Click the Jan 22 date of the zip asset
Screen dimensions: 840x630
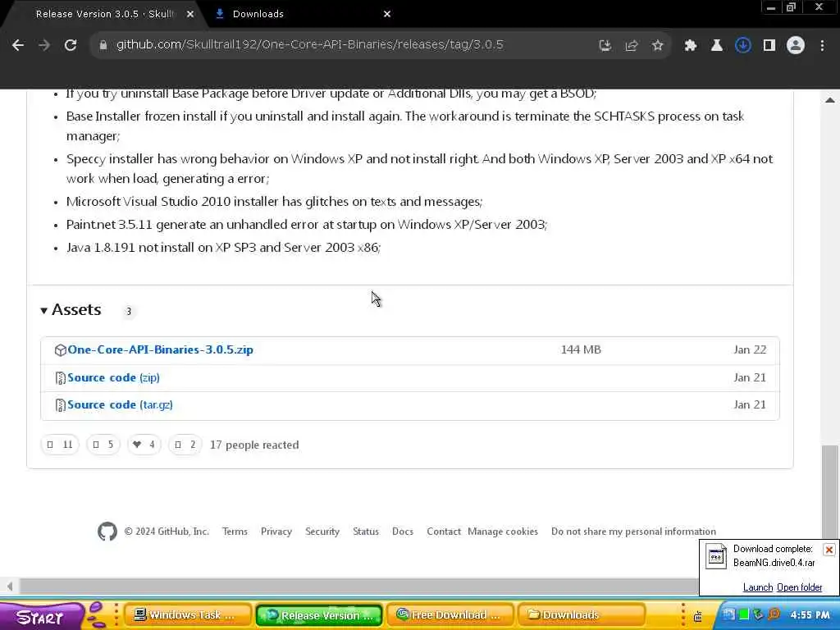[x=750, y=349]
